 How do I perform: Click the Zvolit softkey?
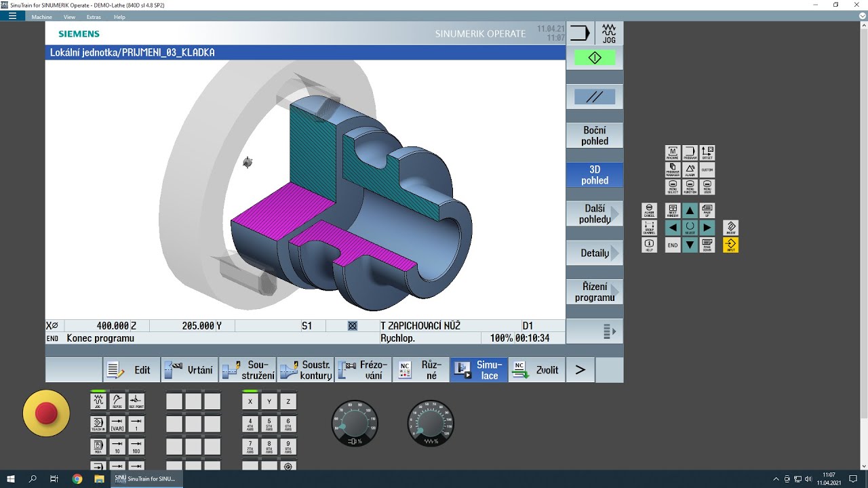536,370
